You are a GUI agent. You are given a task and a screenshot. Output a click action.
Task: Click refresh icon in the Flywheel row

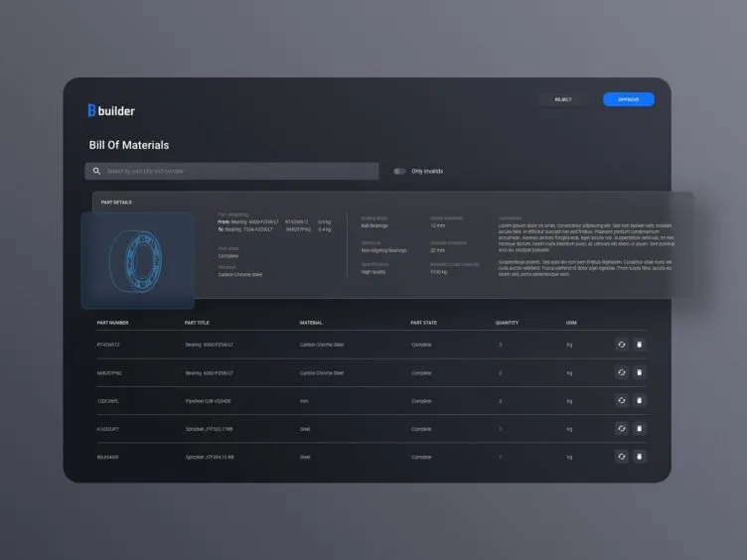click(622, 400)
